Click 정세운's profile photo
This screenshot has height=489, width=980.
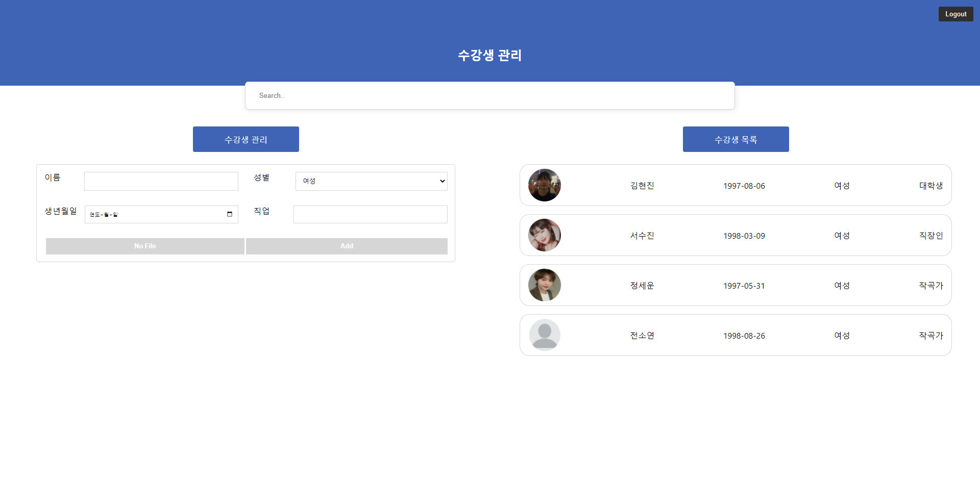click(x=544, y=285)
